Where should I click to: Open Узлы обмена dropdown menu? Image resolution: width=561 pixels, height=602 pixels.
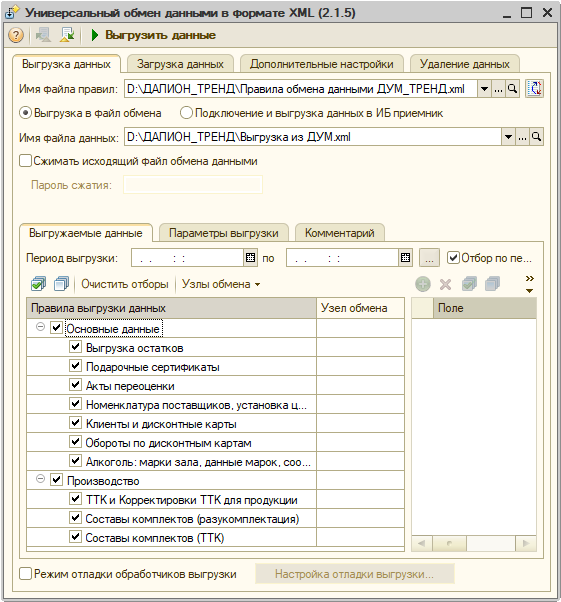click(221, 284)
